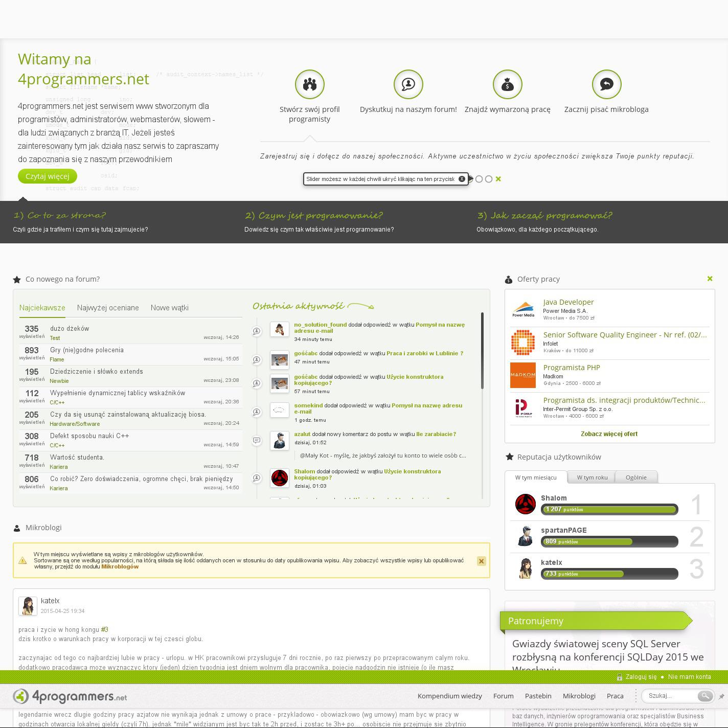728x728 pixels.
Task: Click the Mikroblogów link in the yellow notice
Action: point(120,566)
